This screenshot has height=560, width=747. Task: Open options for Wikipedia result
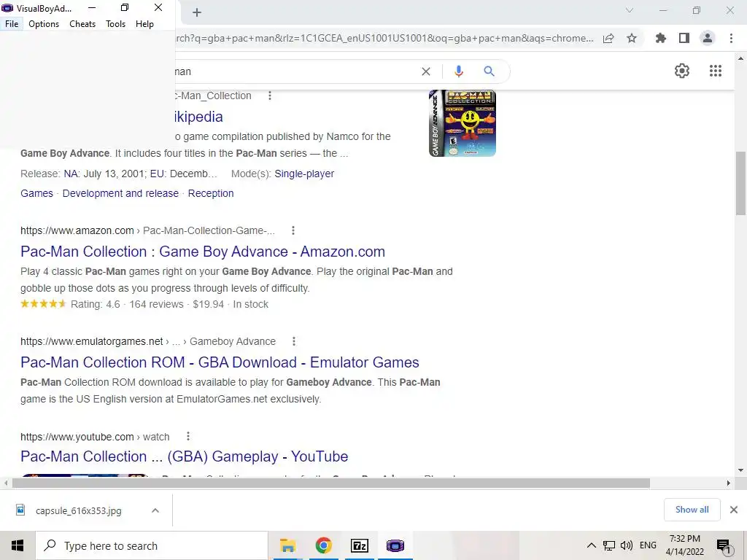(x=270, y=96)
